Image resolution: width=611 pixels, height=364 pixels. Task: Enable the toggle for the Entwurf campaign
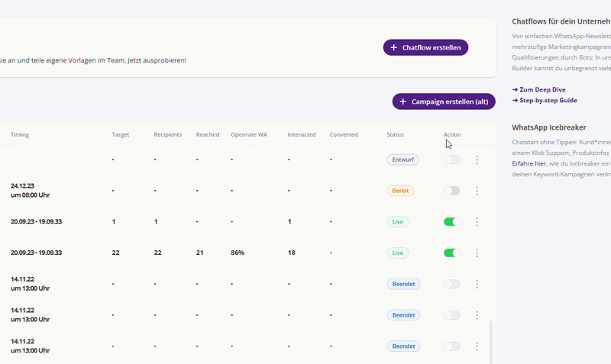452,159
